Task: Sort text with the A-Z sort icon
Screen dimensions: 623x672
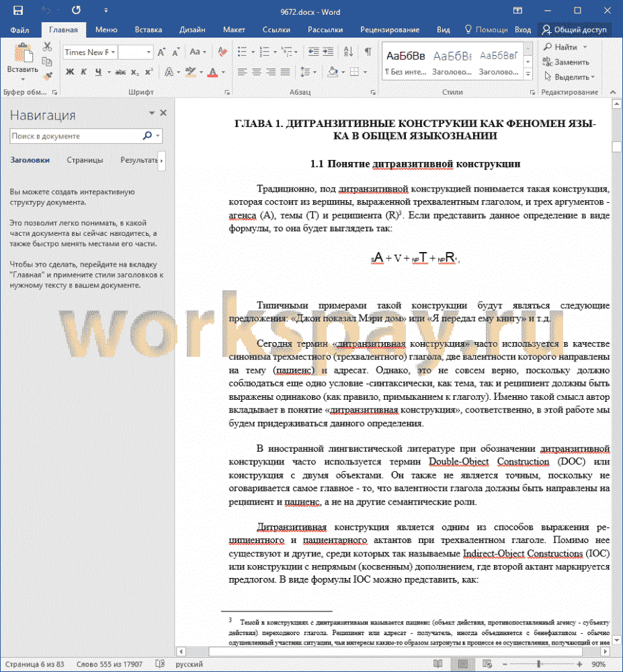Action: click(x=348, y=52)
